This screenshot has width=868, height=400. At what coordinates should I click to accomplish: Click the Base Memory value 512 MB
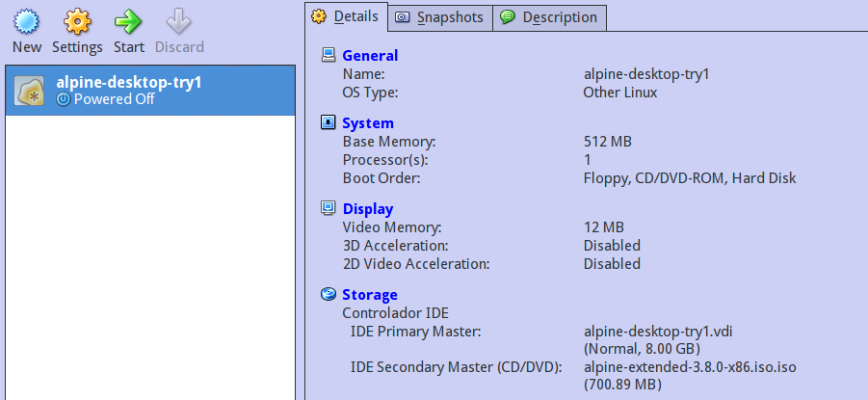pyautogui.click(x=608, y=142)
